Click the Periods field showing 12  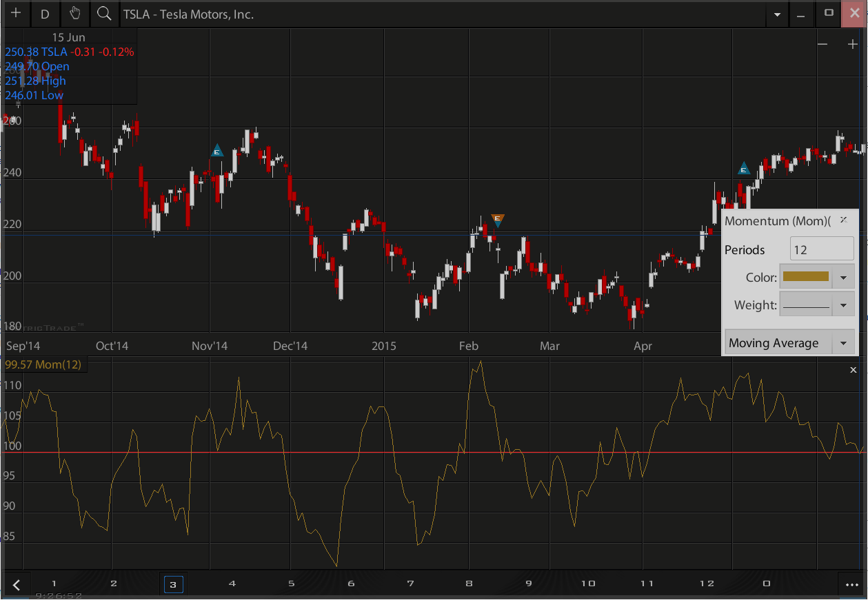821,249
